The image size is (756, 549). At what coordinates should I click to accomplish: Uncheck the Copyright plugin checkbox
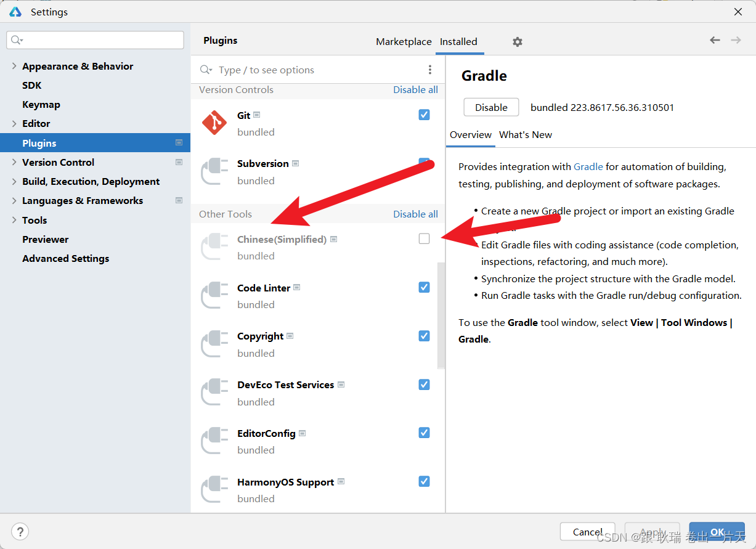tap(424, 336)
